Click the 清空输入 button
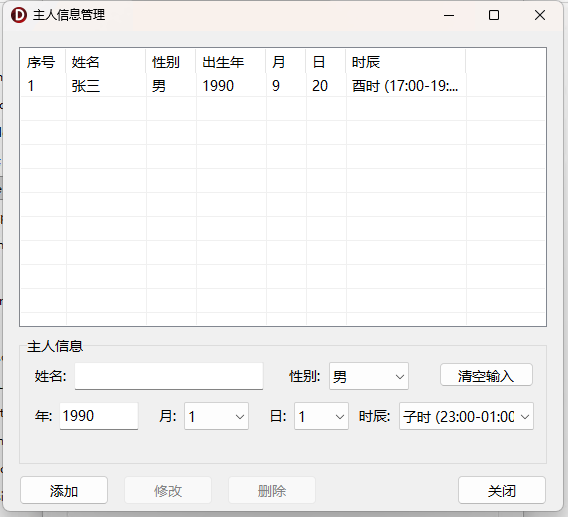Image resolution: width=568 pixels, height=517 pixels. (486, 375)
